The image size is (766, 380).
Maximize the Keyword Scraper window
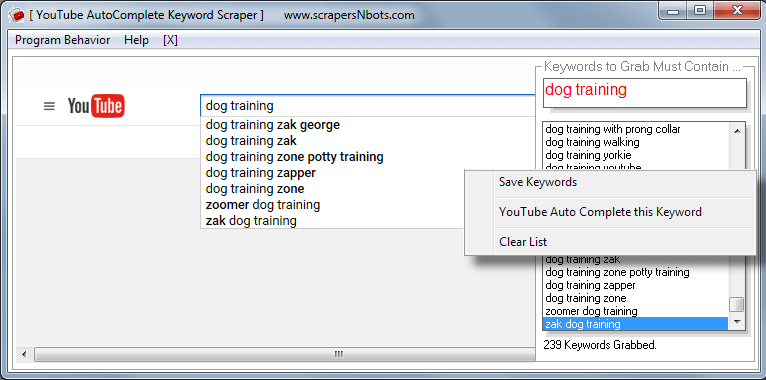click(700, 11)
